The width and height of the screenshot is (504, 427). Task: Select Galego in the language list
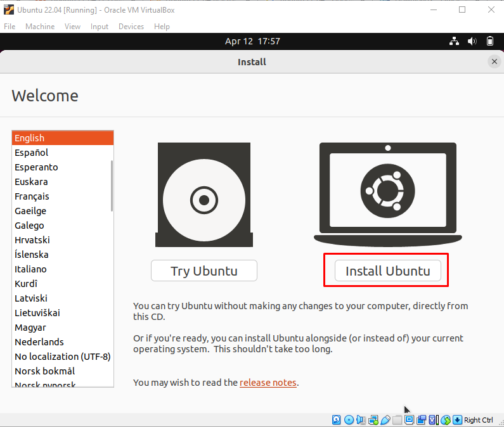63,226
